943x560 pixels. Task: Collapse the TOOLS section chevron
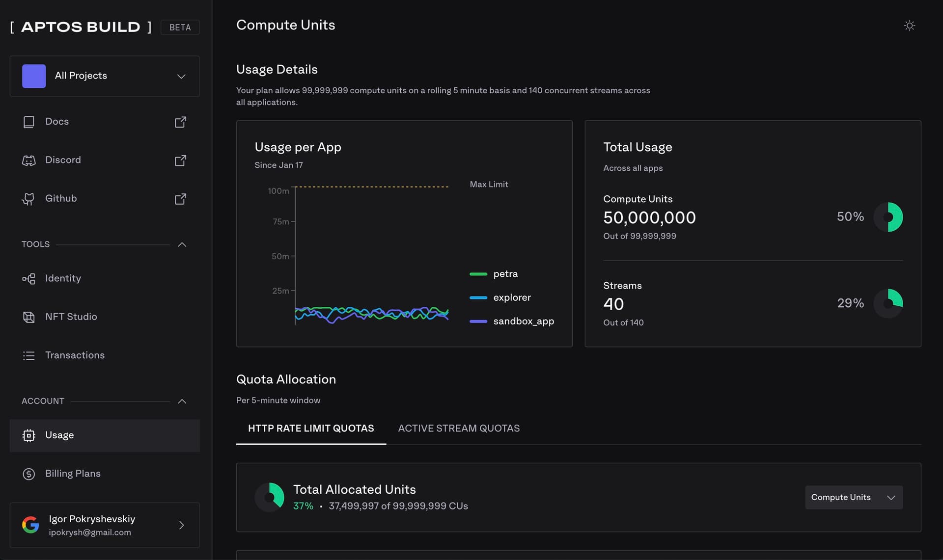[182, 244]
